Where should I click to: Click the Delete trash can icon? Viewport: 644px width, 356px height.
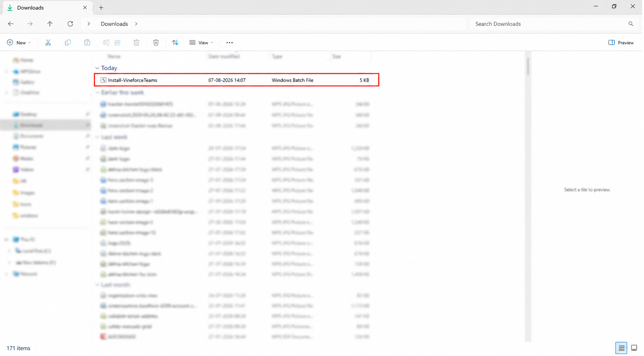[x=156, y=43]
